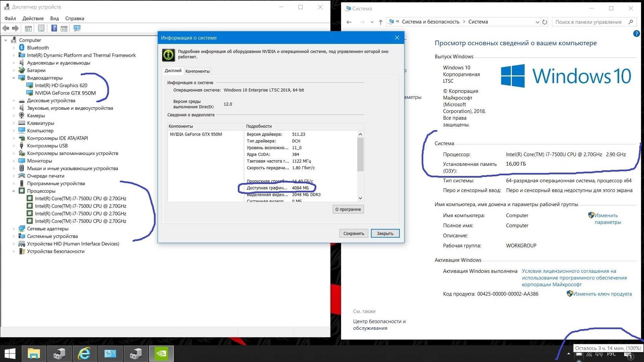Click the green NVIDIA info icon in dialog
This screenshot has width=644, height=362.
click(168, 55)
